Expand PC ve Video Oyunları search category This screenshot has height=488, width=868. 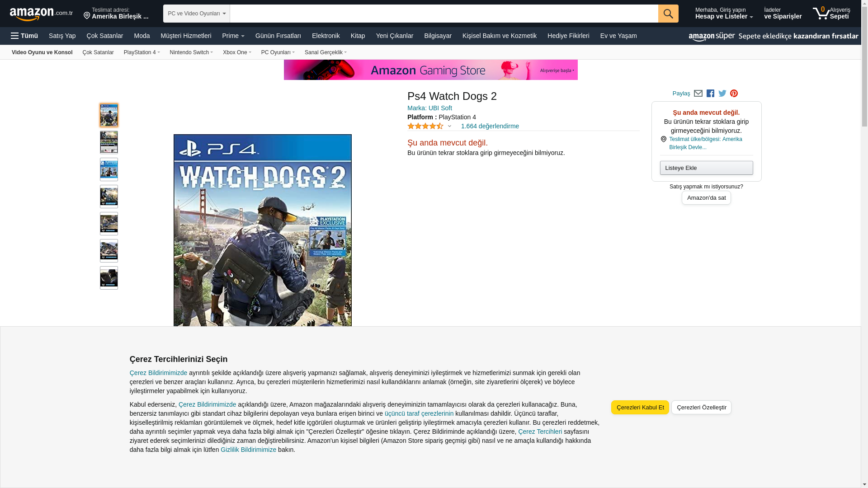point(196,14)
